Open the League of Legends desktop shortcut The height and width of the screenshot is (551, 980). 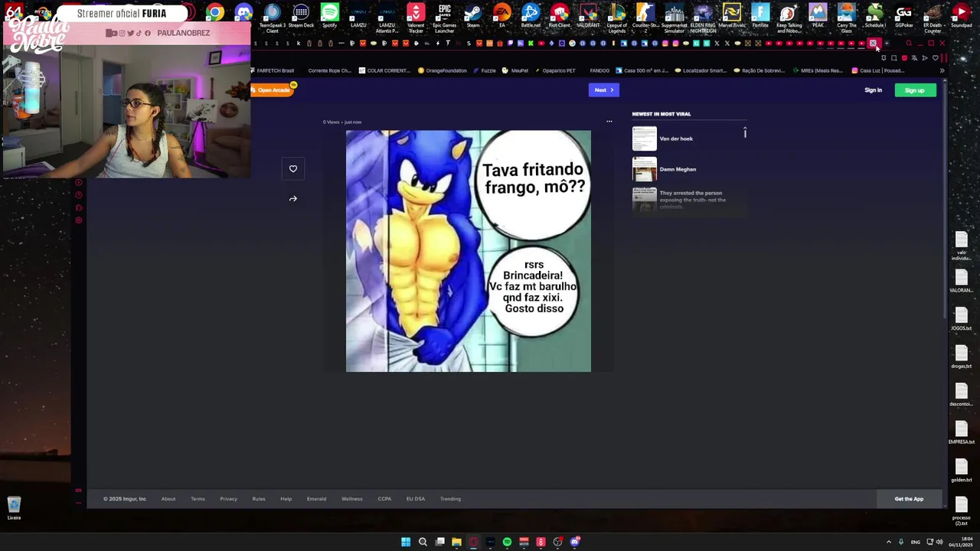616,18
